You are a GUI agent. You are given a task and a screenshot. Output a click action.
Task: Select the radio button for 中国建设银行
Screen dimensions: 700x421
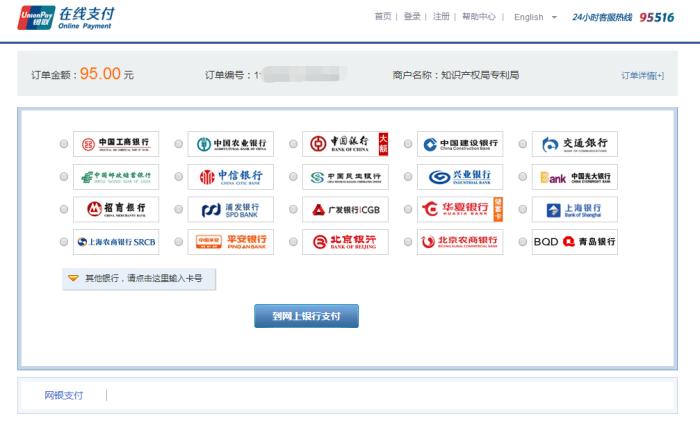[408, 144]
